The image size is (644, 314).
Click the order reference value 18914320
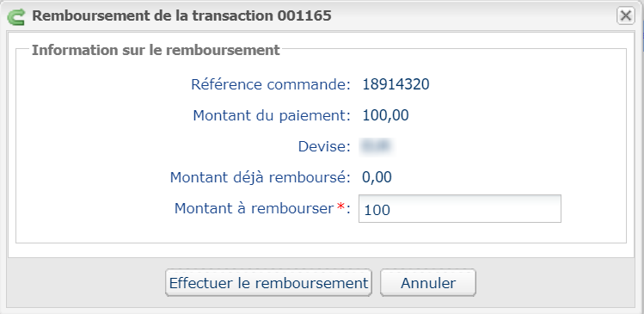[x=396, y=84]
